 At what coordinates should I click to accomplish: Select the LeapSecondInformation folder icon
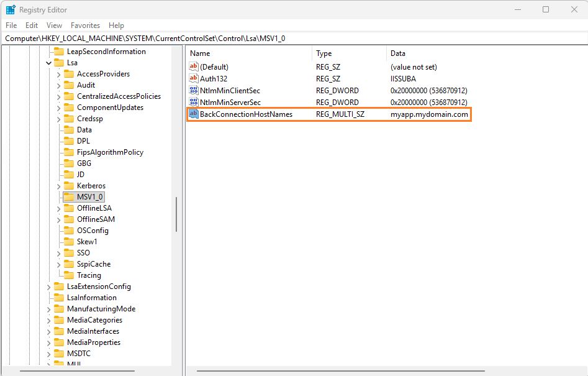click(59, 52)
